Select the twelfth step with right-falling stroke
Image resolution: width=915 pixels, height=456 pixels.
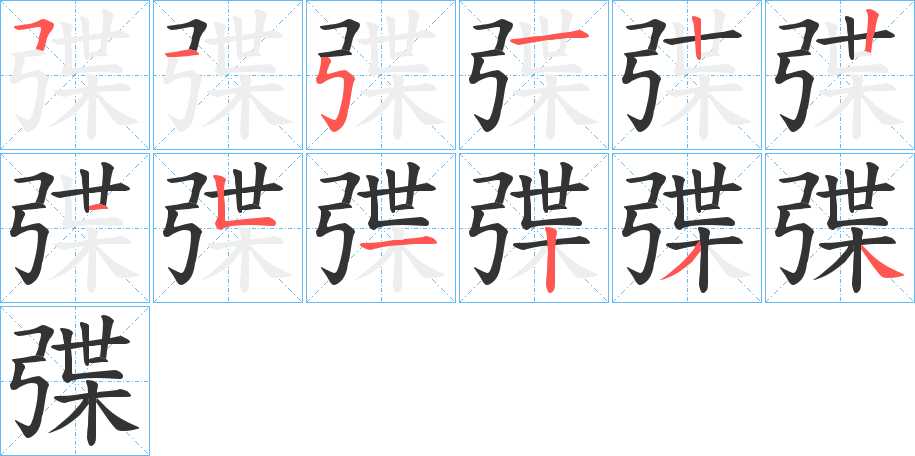(840, 228)
